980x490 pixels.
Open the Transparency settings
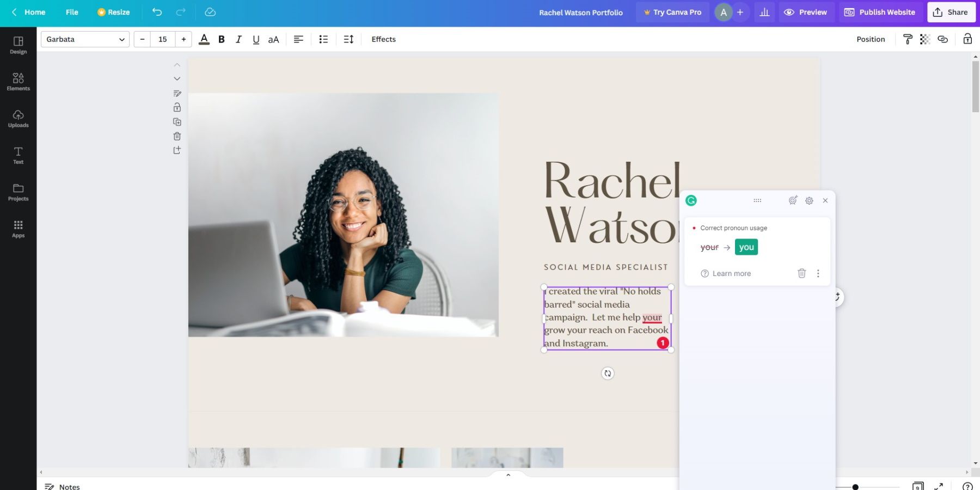924,39
